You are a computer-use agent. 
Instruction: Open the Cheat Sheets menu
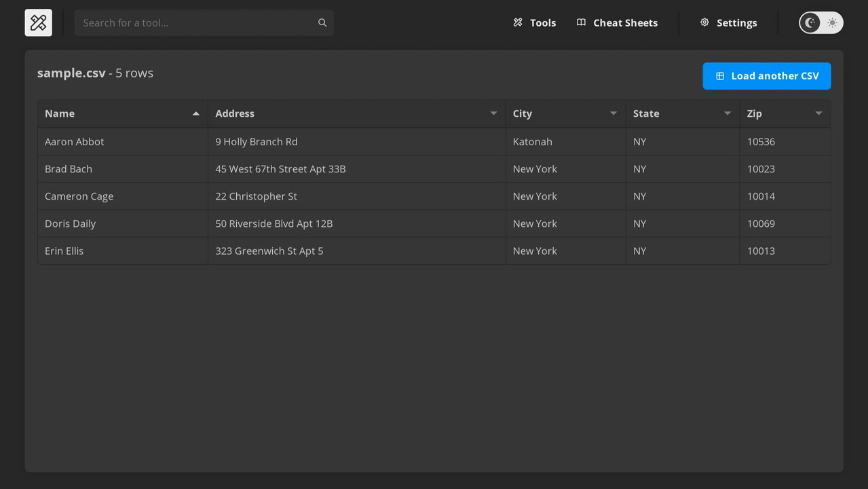[x=625, y=22]
